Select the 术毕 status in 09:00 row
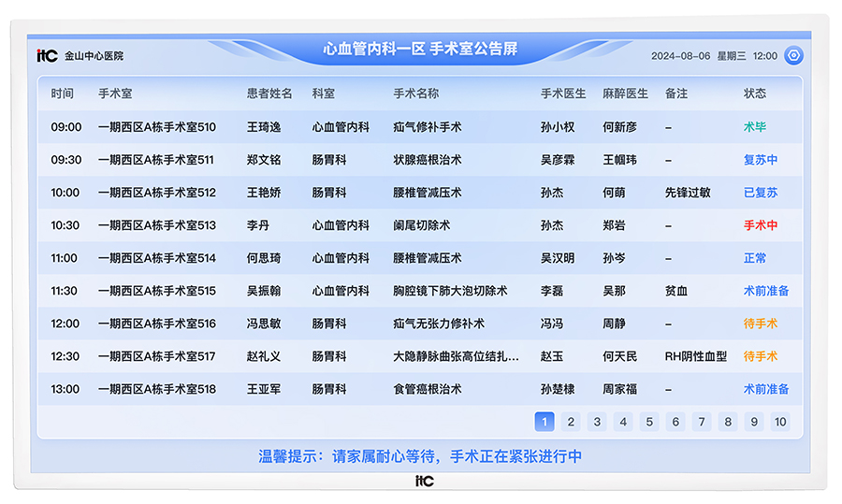842x504 pixels. click(x=755, y=127)
